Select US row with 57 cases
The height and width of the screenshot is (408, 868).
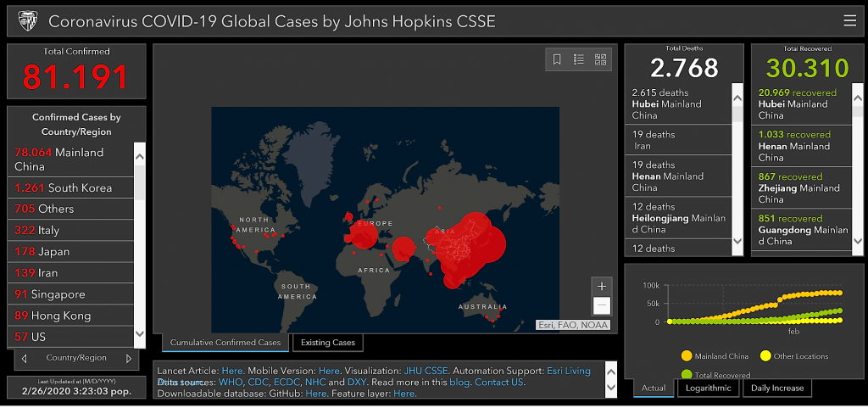(70, 337)
